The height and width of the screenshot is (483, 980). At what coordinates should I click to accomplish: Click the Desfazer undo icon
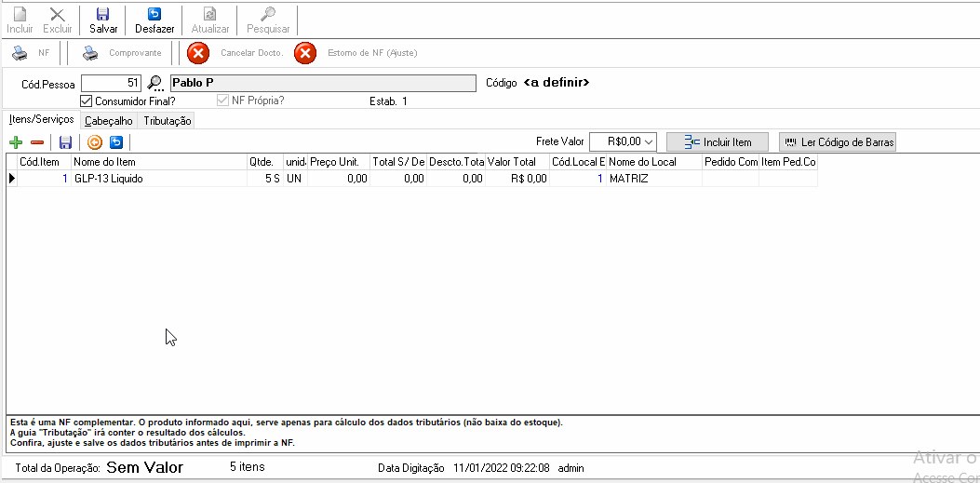coord(154,14)
